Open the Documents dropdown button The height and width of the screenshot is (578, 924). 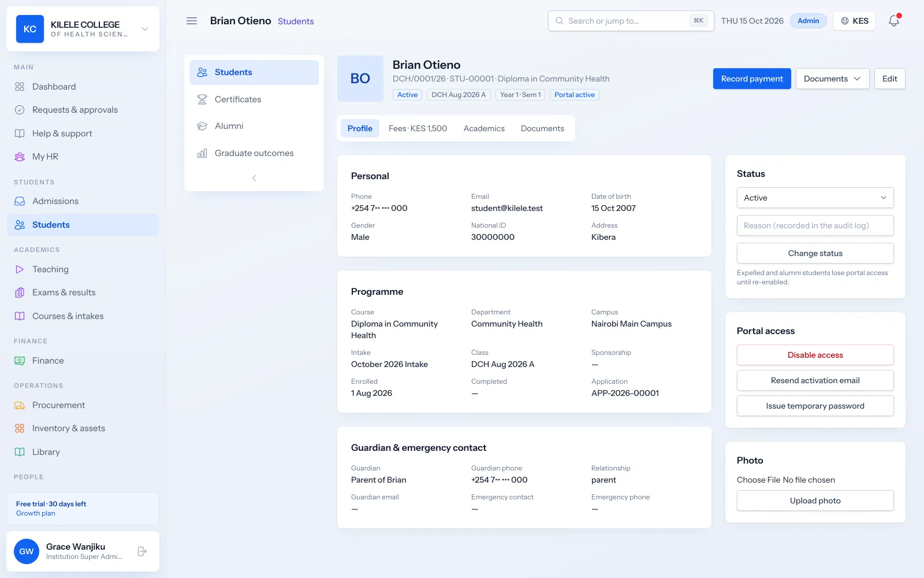click(x=832, y=79)
